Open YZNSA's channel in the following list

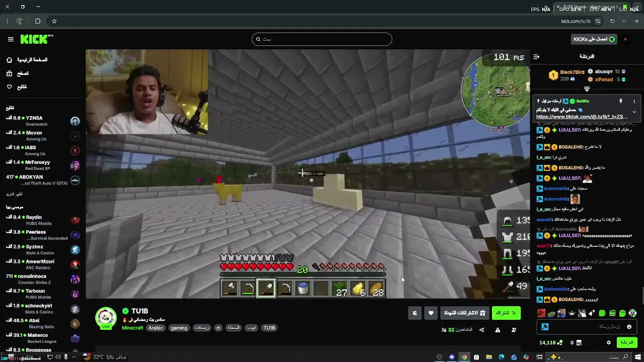tap(43, 121)
